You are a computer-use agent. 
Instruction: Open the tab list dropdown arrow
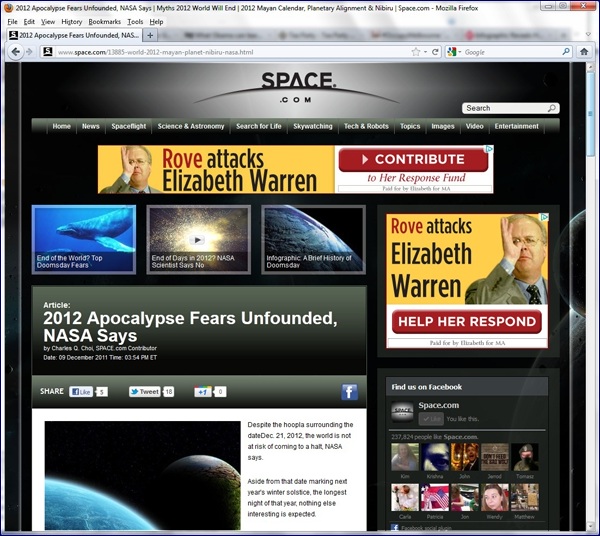pos(589,35)
